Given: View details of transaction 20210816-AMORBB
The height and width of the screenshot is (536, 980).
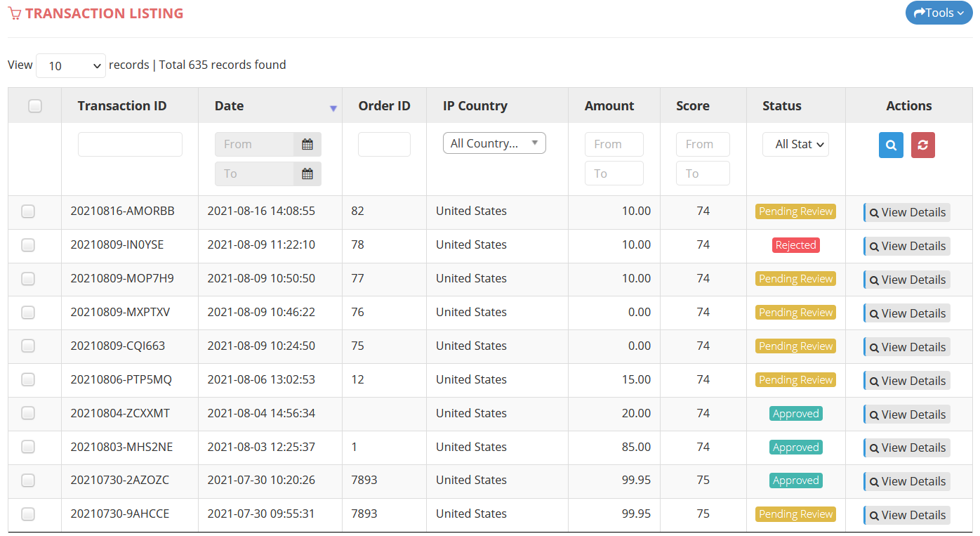Looking at the screenshot, I should tap(907, 212).
